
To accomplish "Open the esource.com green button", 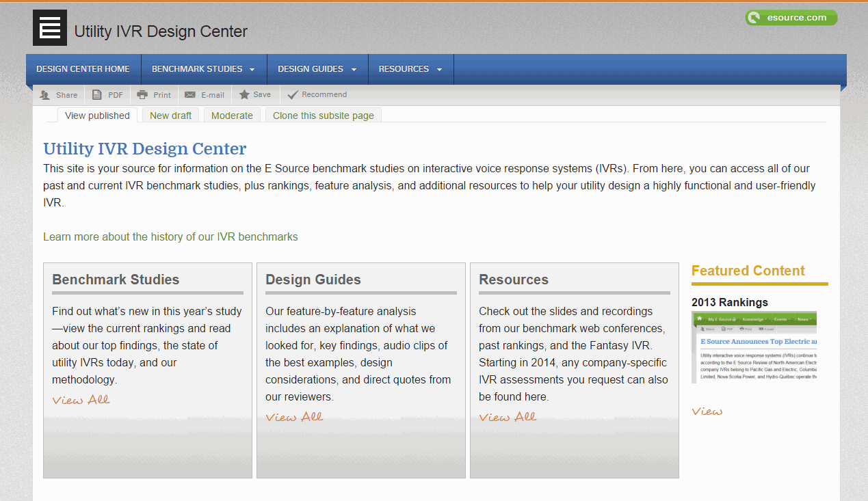I will (x=791, y=18).
